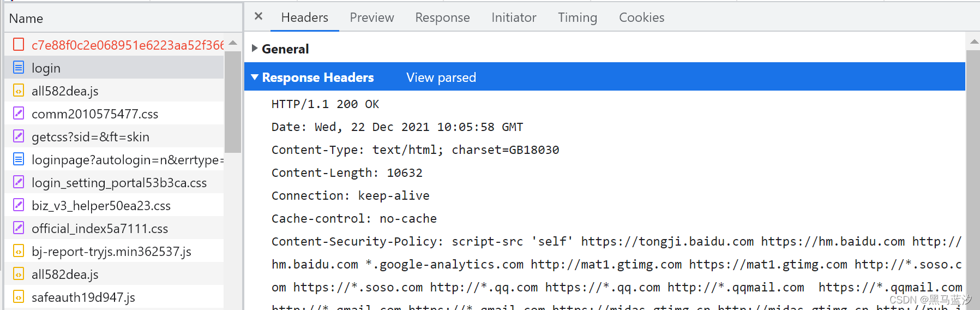This screenshot has height=310, width=980.
Task: Click the script icon beside bj-report-tryjs.min362537.js
Action: click(x=19, y=251)
